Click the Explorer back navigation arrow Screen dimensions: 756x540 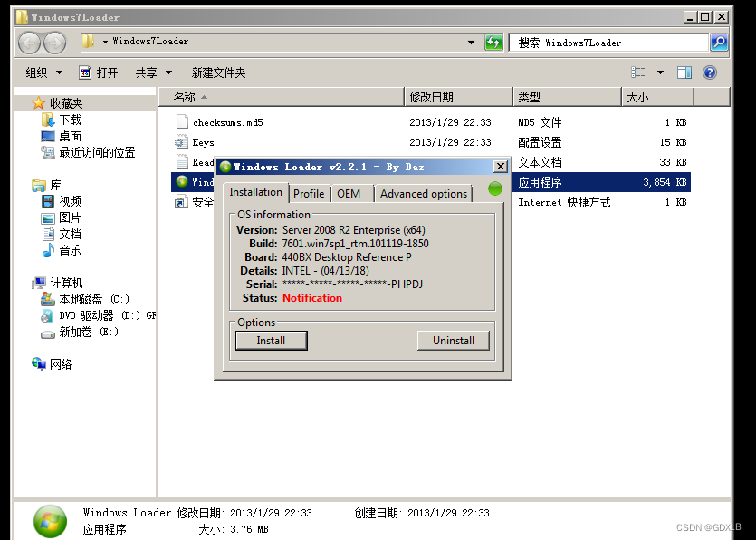[x=29, y=43]
